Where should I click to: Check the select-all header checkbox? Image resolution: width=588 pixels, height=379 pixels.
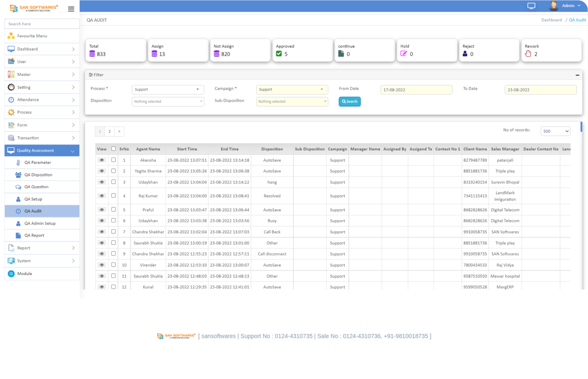click(114, 149)
